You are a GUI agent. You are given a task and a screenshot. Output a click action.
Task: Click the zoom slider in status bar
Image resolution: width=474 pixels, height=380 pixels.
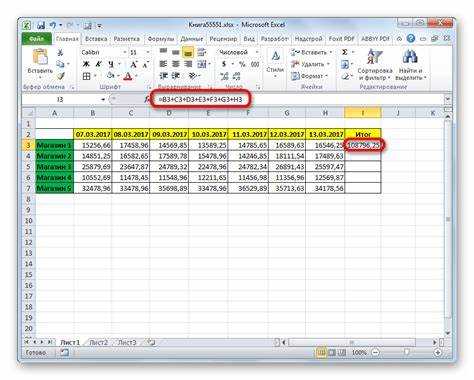(x=406, y=352)
